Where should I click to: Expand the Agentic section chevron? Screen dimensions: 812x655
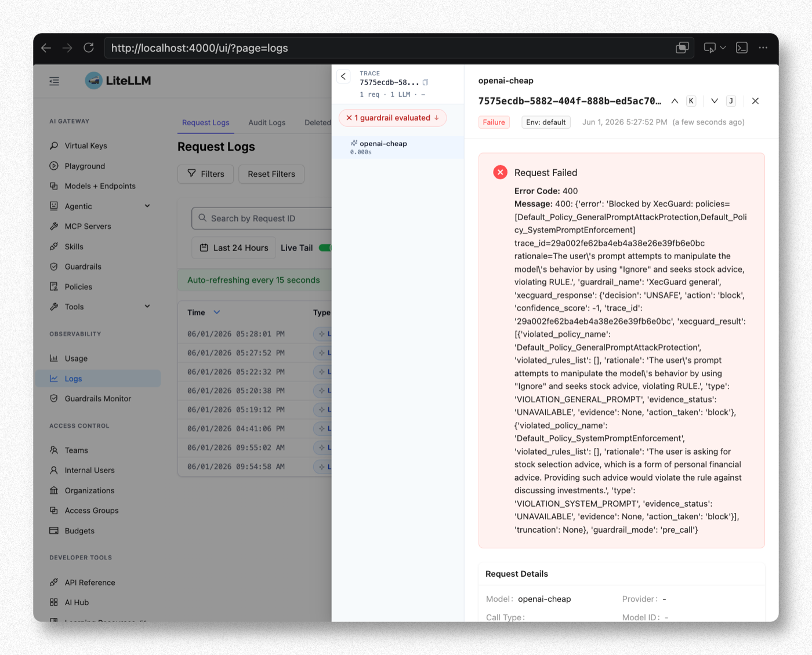[147, 206]
